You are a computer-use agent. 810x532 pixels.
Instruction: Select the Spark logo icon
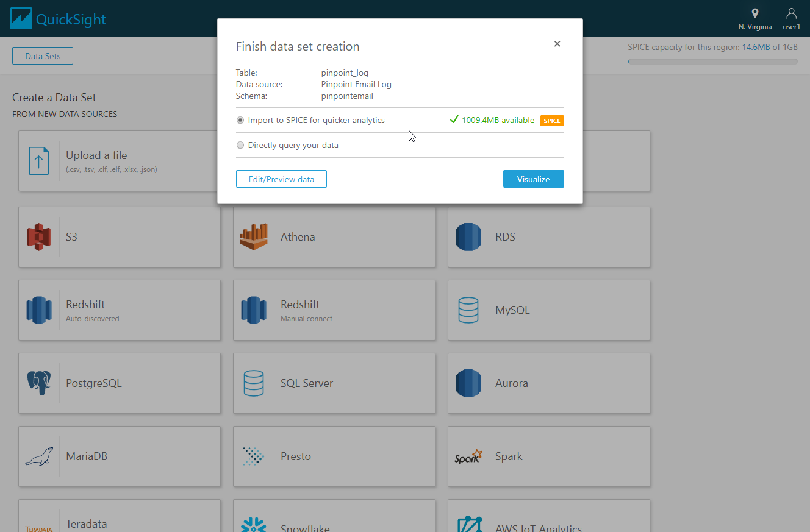pos(468,456)
